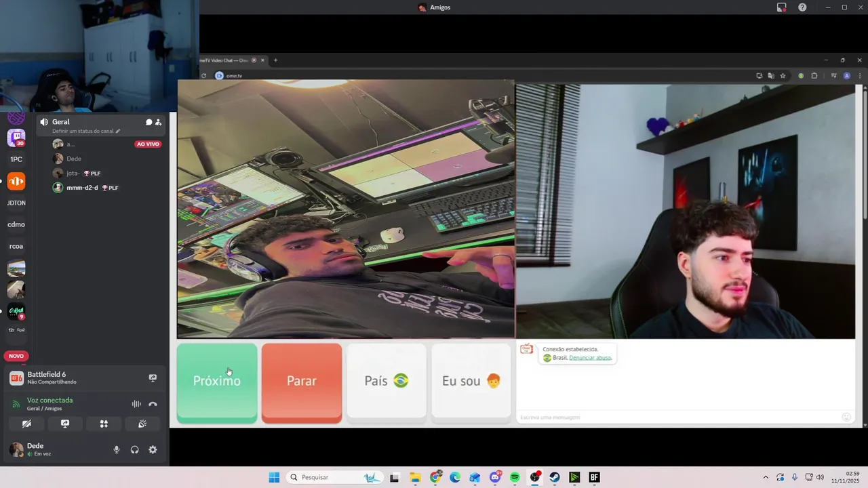Open the JDTON server in Discord
This screenshot has height=488, width=868.
tap(16, 203)
